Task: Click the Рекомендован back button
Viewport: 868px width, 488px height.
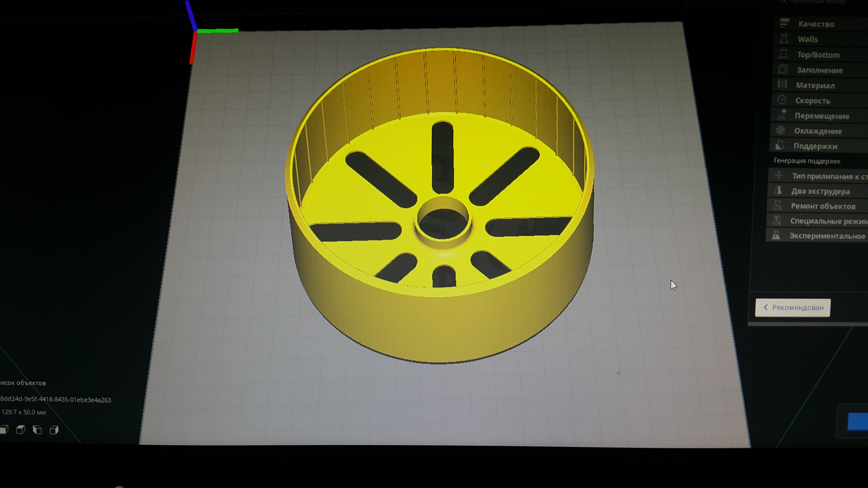Action: click(793, 308)
